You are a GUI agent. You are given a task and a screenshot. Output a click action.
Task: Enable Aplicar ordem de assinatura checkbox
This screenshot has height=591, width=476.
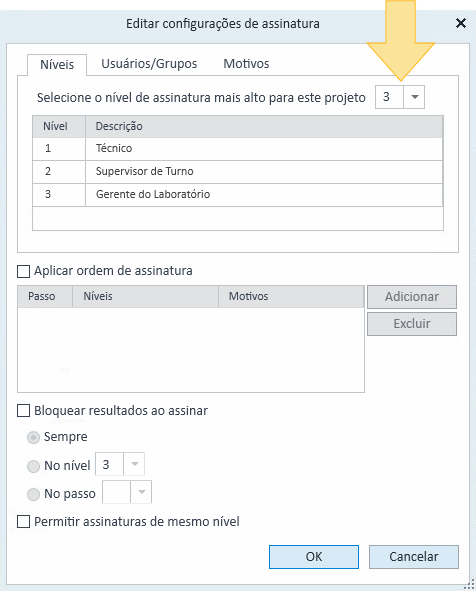(24, 271)
